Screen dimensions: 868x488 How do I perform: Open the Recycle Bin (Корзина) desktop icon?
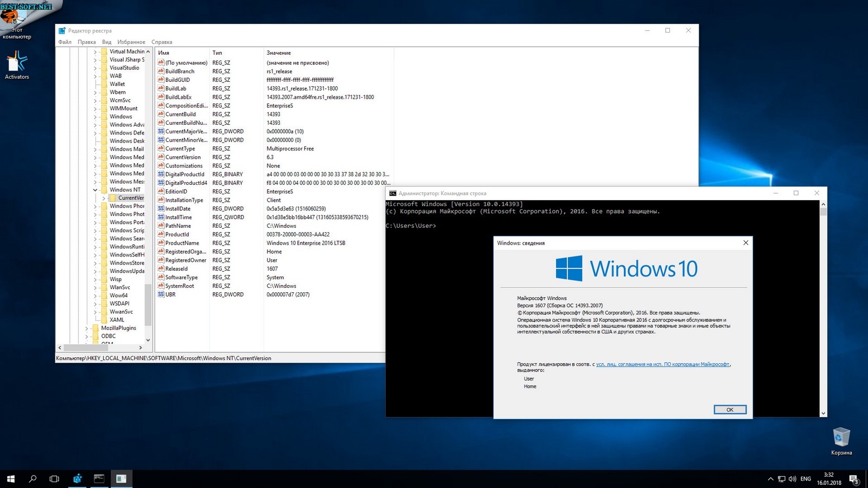click(841, 441)
